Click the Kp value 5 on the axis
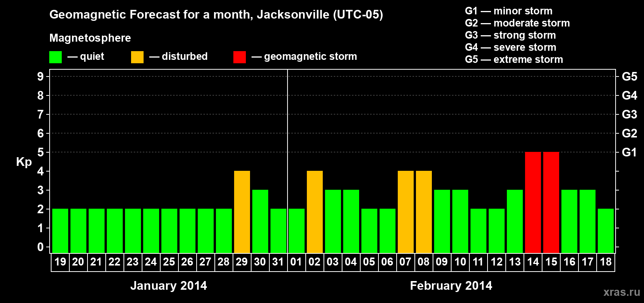Viewport: 644px width, 303px height. tap(41, 152)
